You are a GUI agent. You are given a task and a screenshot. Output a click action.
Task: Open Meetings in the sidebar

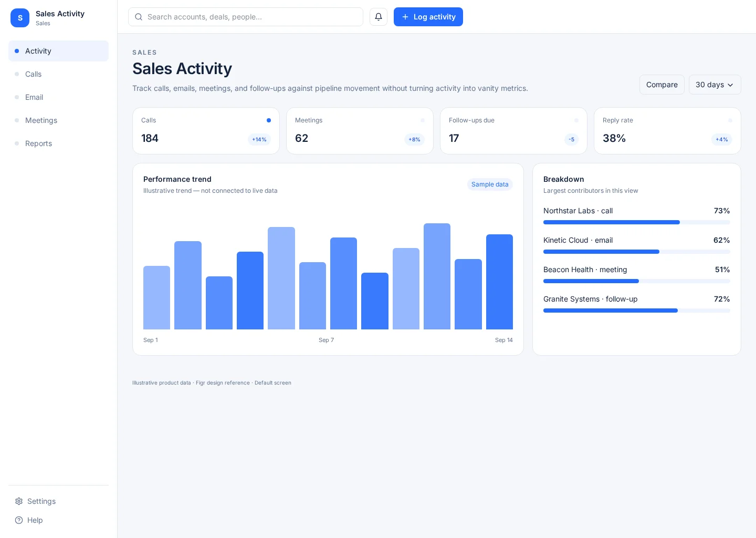pos(58,120)
